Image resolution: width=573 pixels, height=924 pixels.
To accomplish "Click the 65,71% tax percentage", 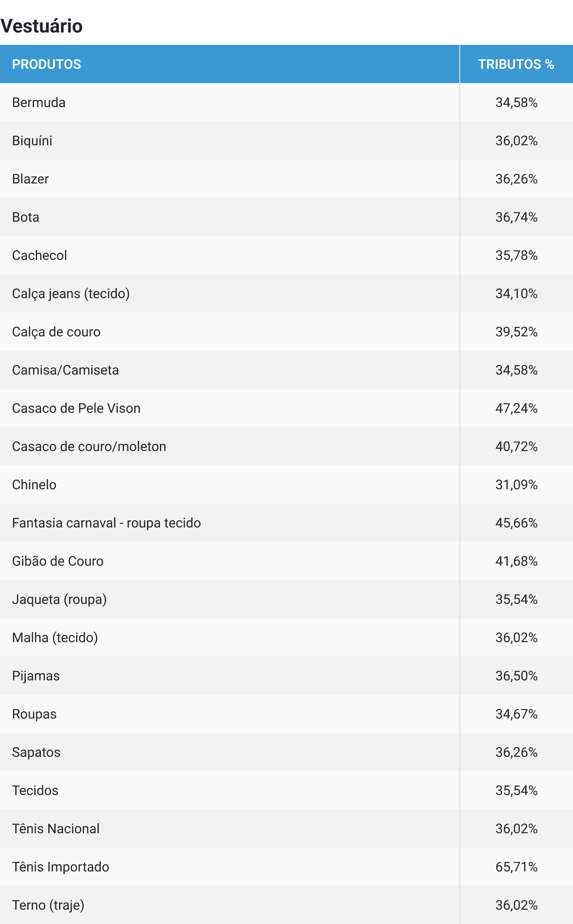I will (x=516, y=867).
